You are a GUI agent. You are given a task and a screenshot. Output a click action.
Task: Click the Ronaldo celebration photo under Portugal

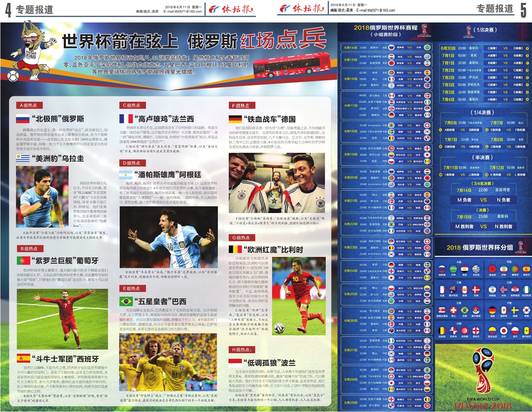(x=62, y=319)
